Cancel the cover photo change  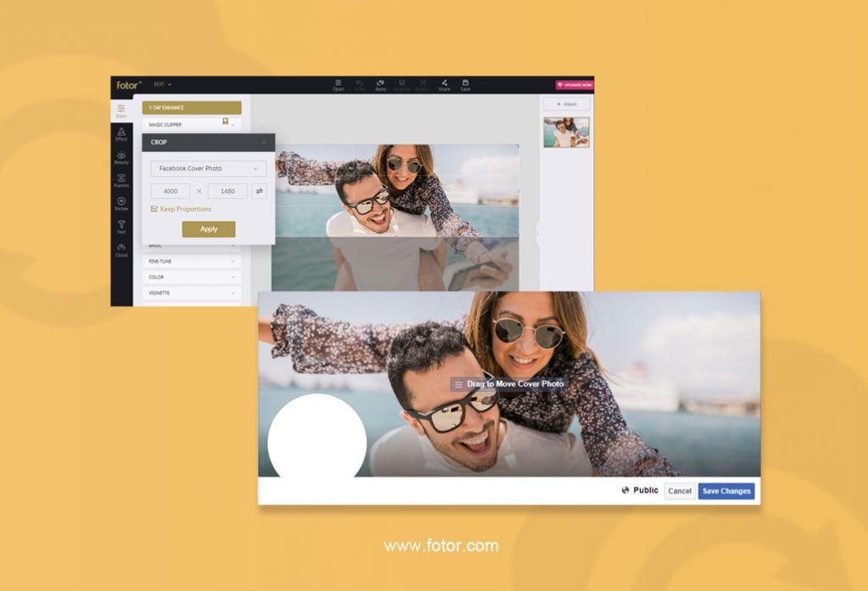click(680, 491)
